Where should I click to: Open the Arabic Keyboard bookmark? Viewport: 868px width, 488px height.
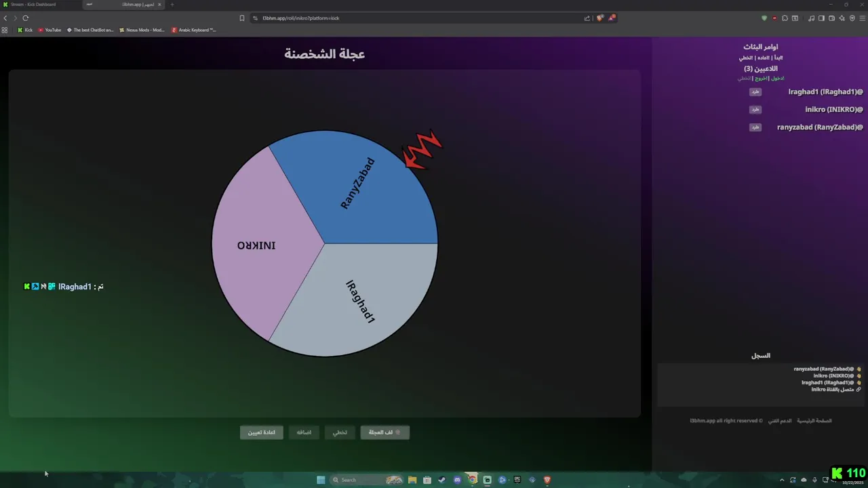pos(194,30)
